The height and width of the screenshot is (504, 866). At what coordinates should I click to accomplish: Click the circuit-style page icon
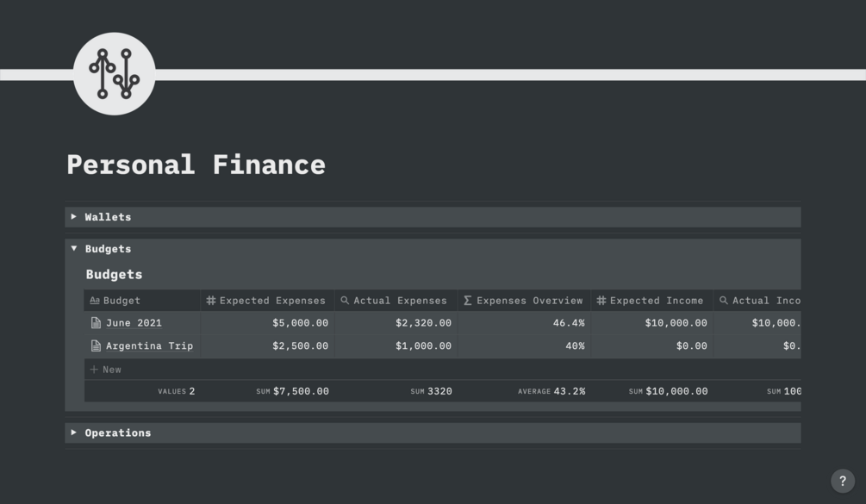[114, 74]
